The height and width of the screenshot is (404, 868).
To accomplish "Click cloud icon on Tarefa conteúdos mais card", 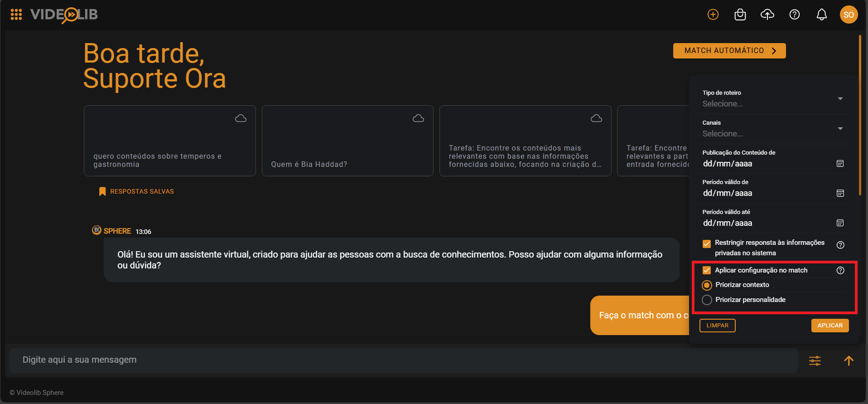I will (x=597, y=118).
